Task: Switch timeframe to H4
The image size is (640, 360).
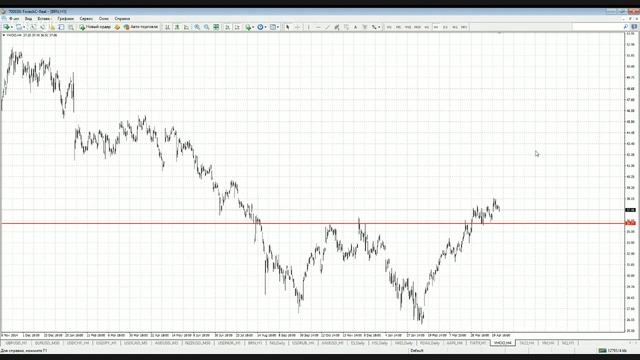Action: click(436, 27)
